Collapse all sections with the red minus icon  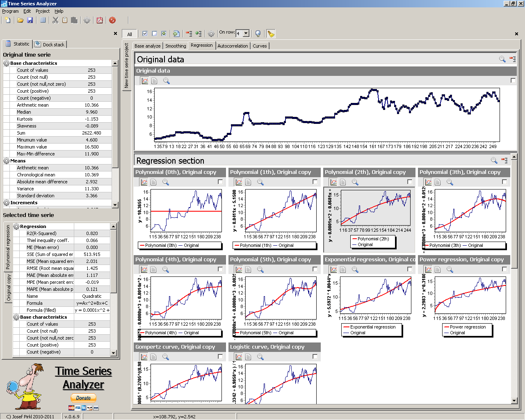pyautogui.click(x=189, y=34)
